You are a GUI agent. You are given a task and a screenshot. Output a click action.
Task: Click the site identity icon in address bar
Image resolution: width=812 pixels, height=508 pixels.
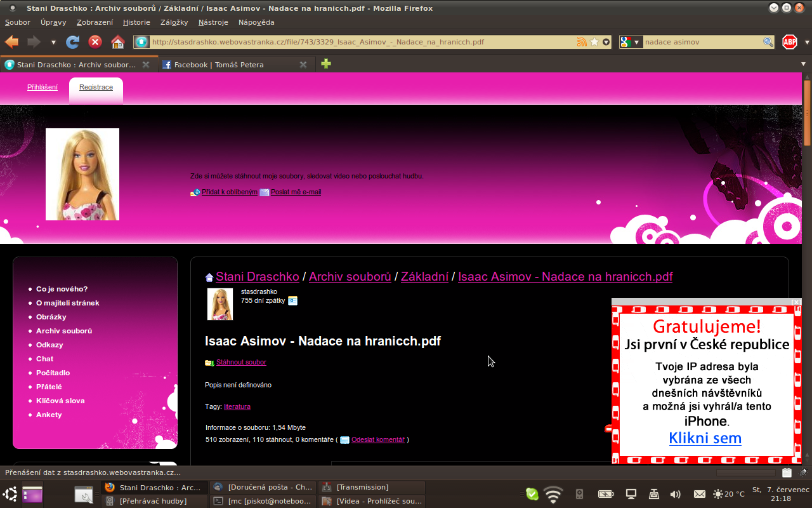[x=141, y=42]
